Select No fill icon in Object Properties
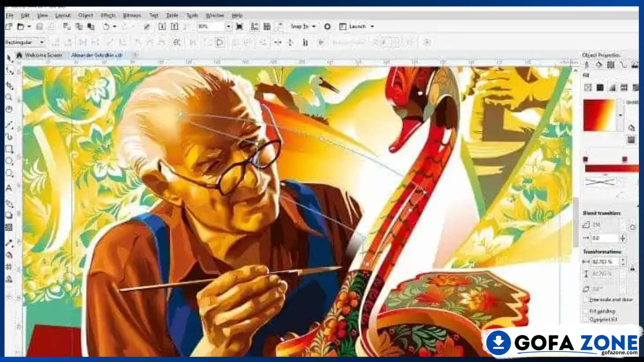Image resolution: width=644 pixels, height=362 pixels. (x=588, y=87)
